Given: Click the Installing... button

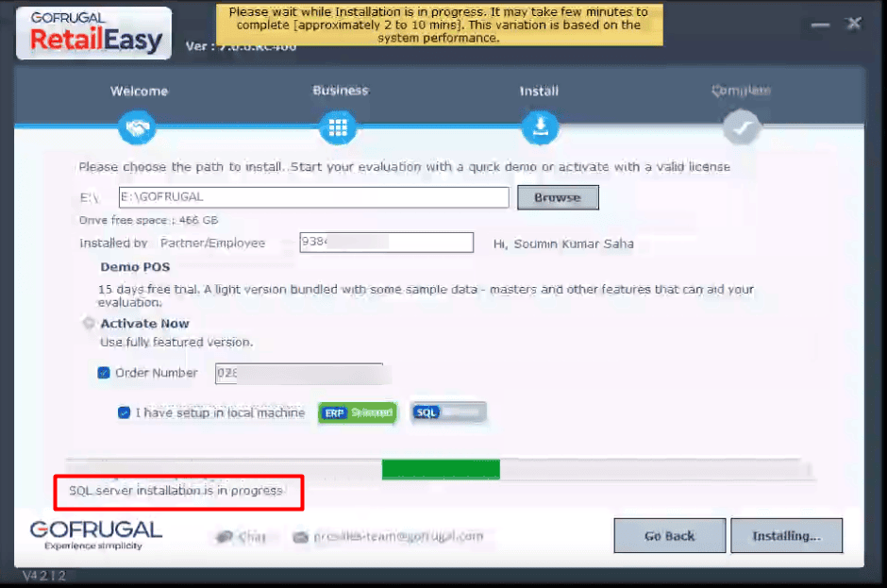Looking at the screenshot, I should [786, 535].
